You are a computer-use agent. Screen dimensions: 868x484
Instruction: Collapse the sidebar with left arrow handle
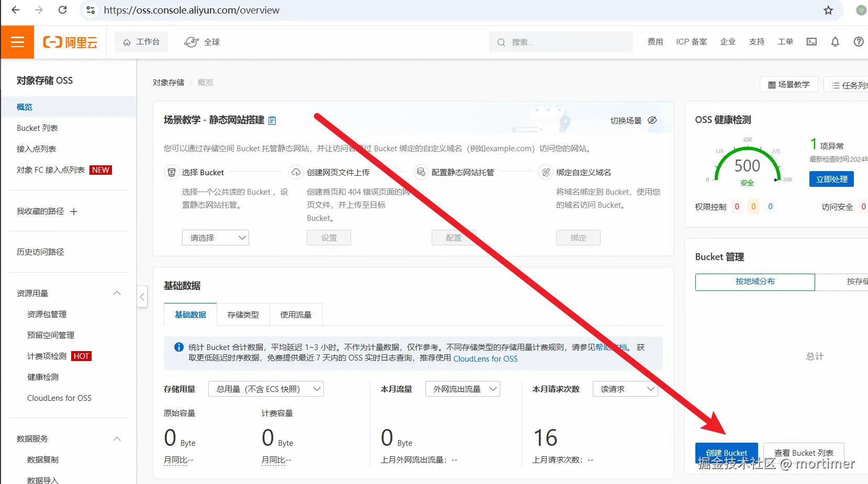click(x=142, y=297)
